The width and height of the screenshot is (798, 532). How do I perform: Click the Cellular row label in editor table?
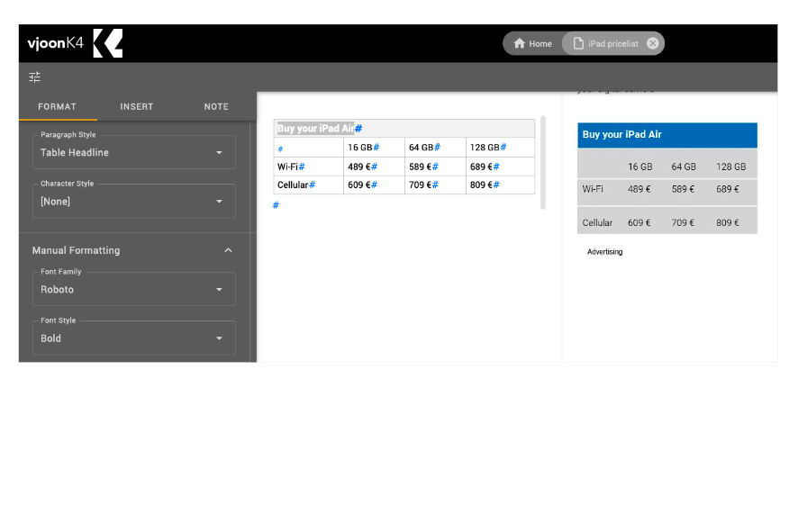(x=308, y=185)
